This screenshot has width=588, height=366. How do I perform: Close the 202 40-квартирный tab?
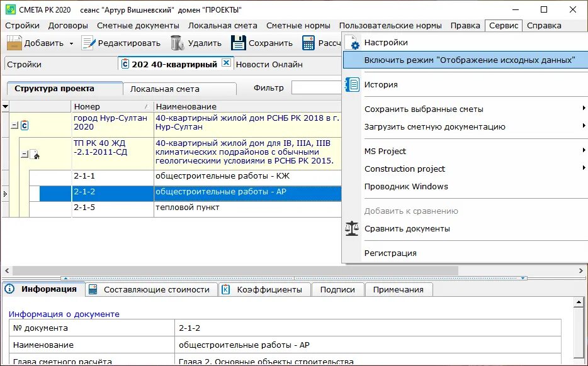[226, 63]
